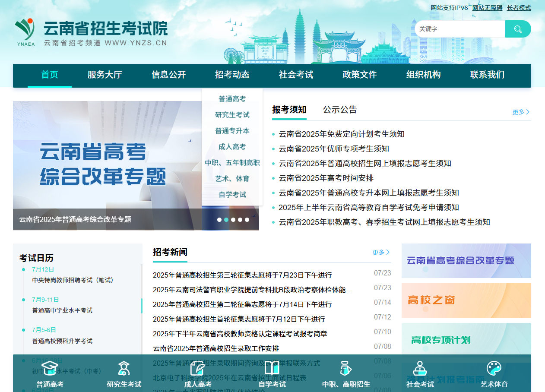
Task: Select the first carousel dot
Action: click(x=219, y=220)
